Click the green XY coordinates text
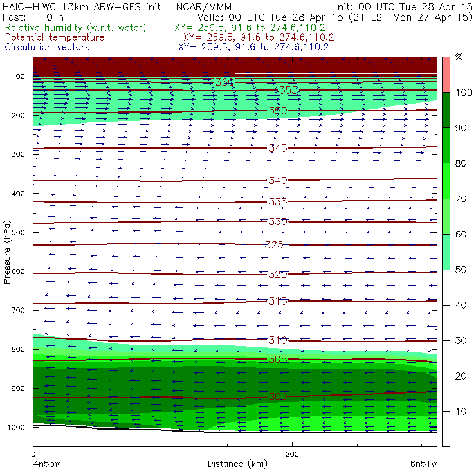Viewport: 476px width, 476px height. [x=250, y=28]
